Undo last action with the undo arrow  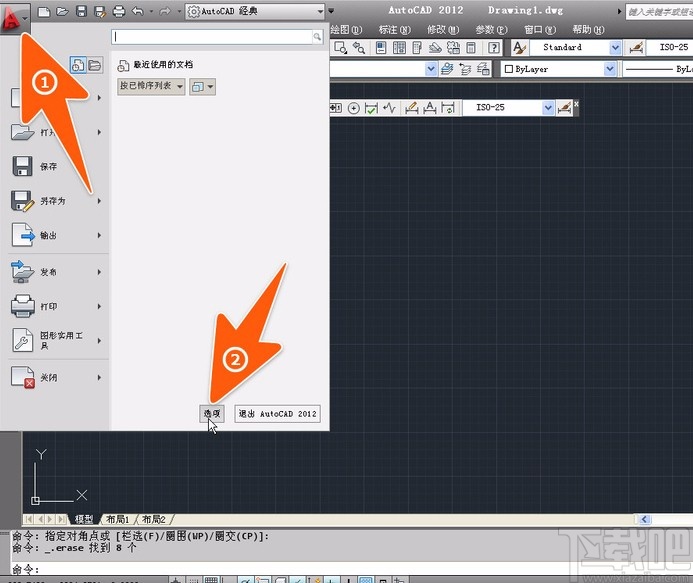137,11
